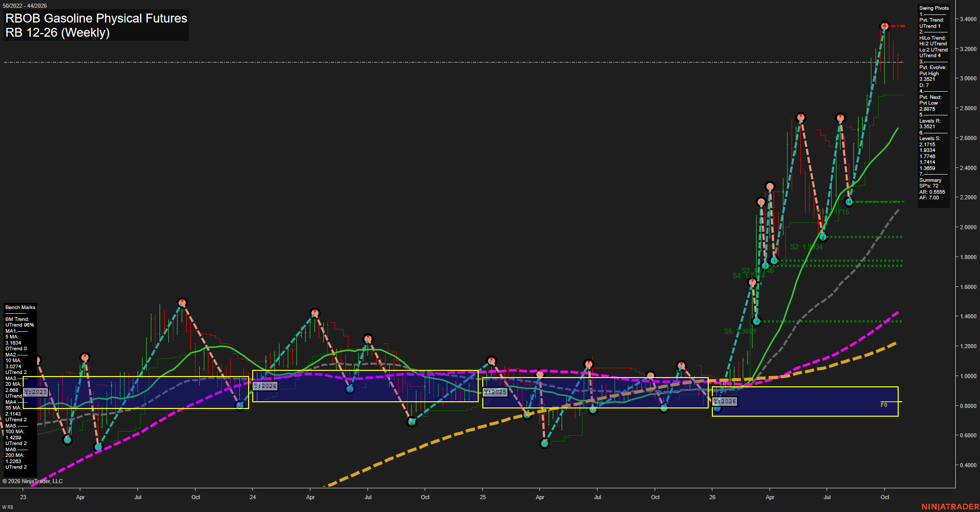980x512 pixels.
Task: Click the pivot high marker at chart peak
Action: click(884, 26)
